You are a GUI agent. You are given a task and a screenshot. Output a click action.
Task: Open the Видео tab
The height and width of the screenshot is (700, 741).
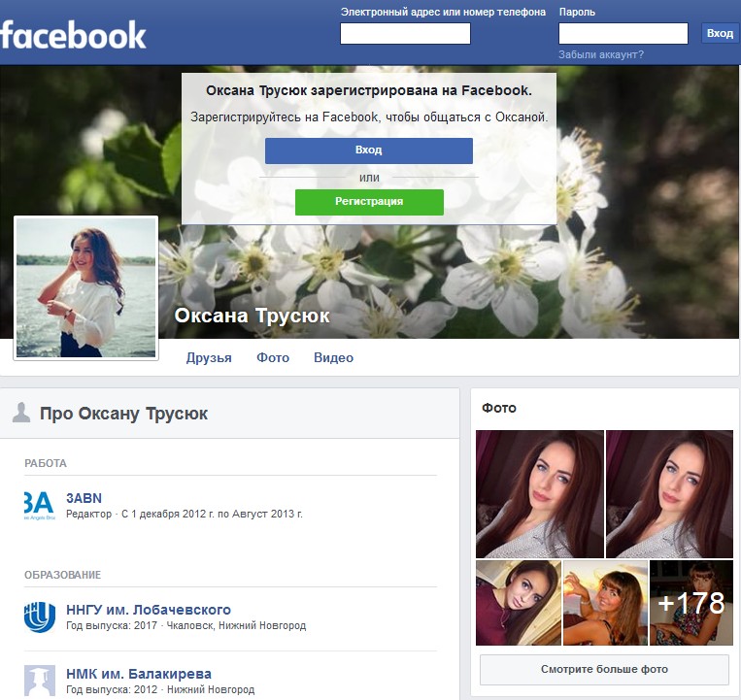tap(334, 357)
